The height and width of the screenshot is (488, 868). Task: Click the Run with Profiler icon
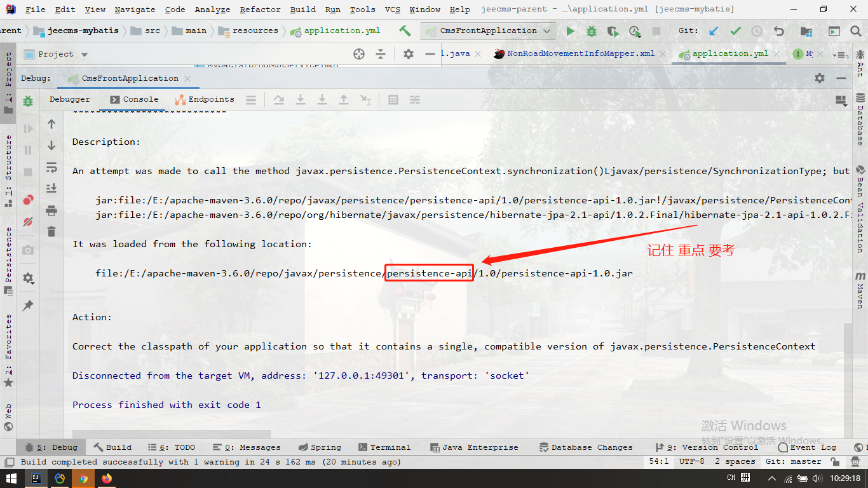(x=635, y=30)
